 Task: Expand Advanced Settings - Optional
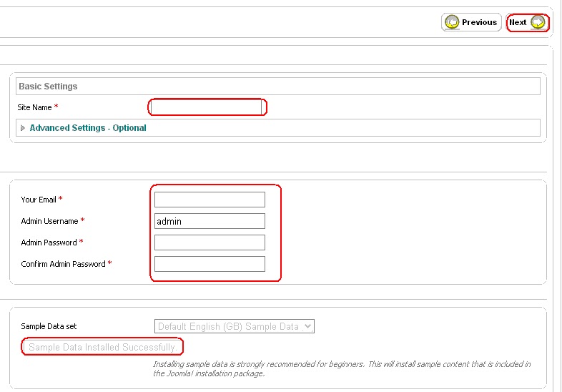click(88, 128)
